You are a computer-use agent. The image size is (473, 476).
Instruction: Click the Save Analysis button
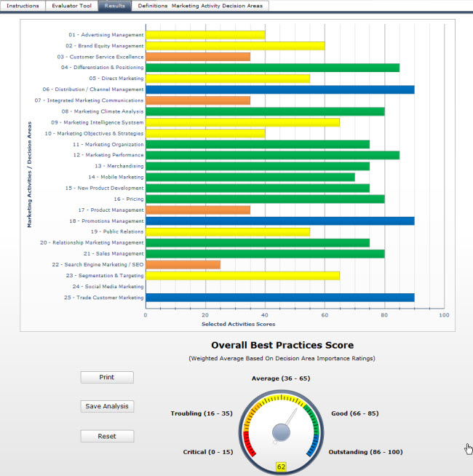click(107, 406)
